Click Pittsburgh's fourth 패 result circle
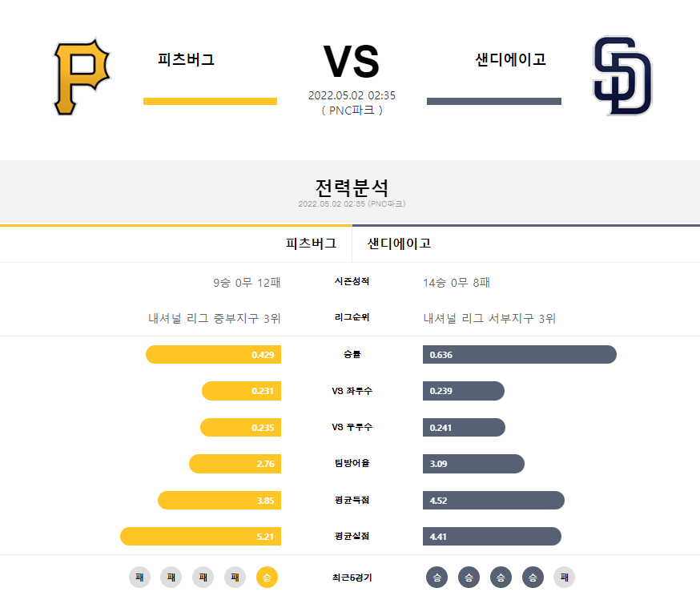The width and height of the screenshot is (700, 600). click(x=235, y=578)
